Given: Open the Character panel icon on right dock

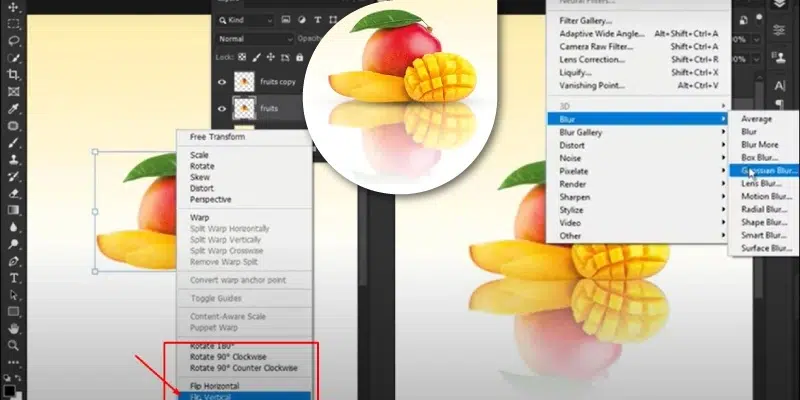Looking at the screenshot, I should tap(779, 86).
